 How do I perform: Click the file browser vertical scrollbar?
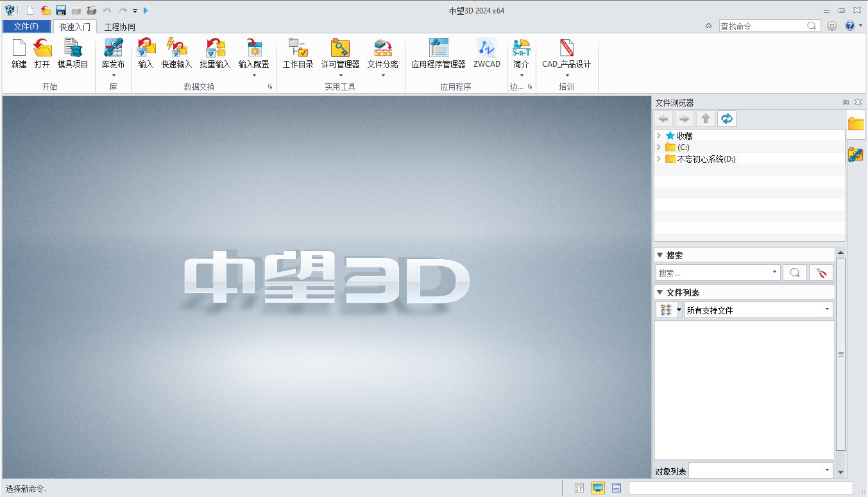(x=840, y=354)
